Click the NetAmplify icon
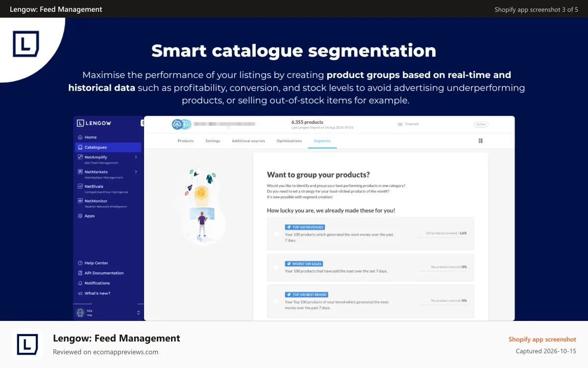The width and height of the screenshot is (588, 368). tap(80, 157)
